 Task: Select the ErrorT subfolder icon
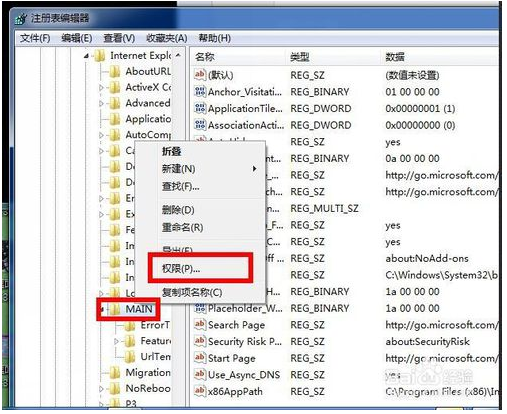(130, 325)
